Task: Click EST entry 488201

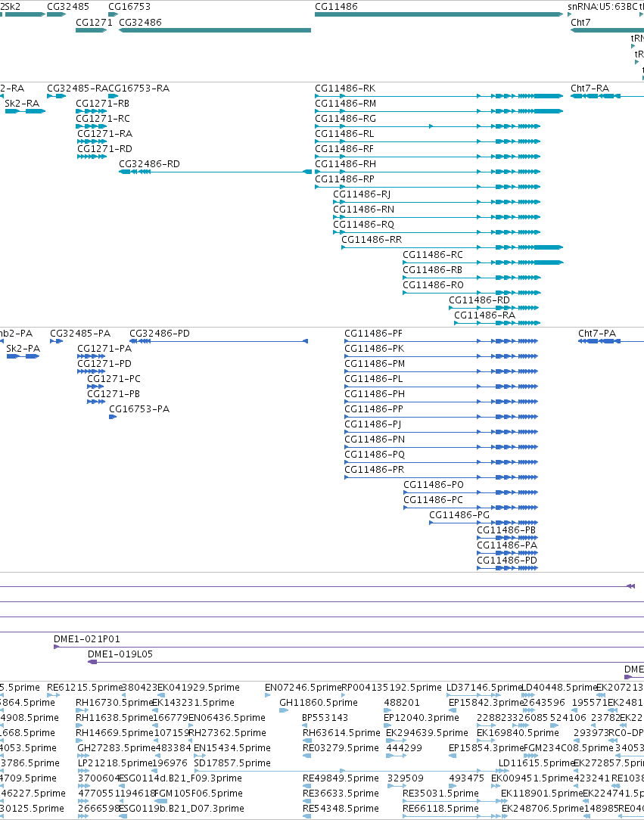Action: pyautogui.click(x=402, y=703)
